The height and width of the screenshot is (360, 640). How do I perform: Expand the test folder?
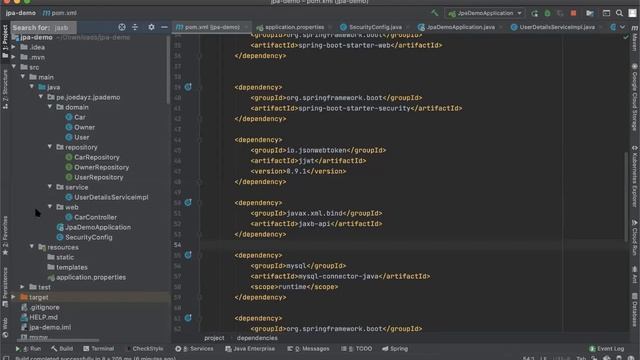(22, 287)
